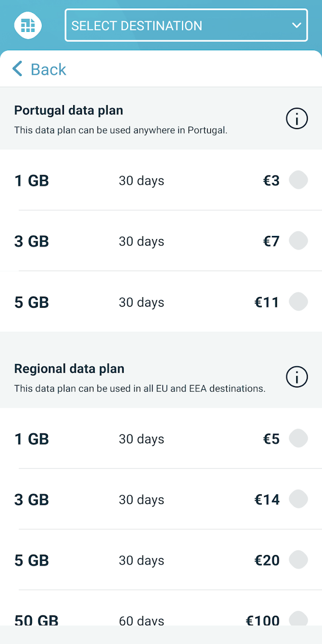Select Portugal 3 GB €7 radio button
Image resolution: width=322 pixels, height=644 pixels.
pyautogui.click(x=298, y=240)
